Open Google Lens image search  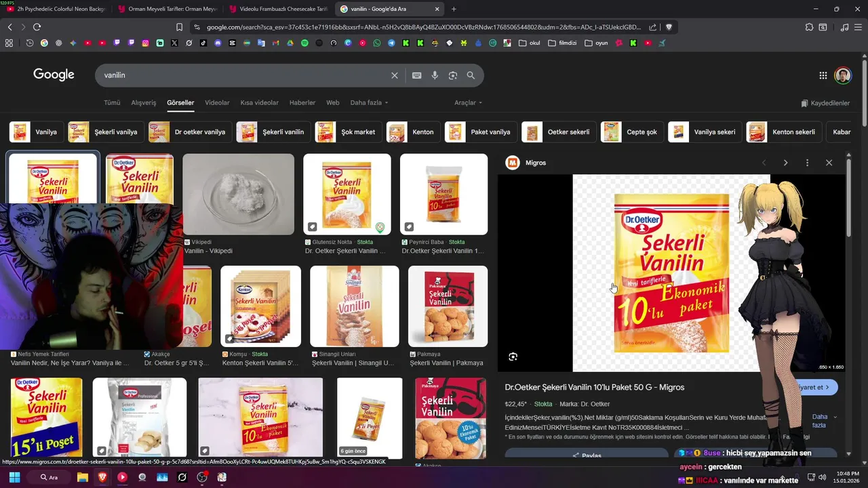pyautogui.click(x=453, y=75)
